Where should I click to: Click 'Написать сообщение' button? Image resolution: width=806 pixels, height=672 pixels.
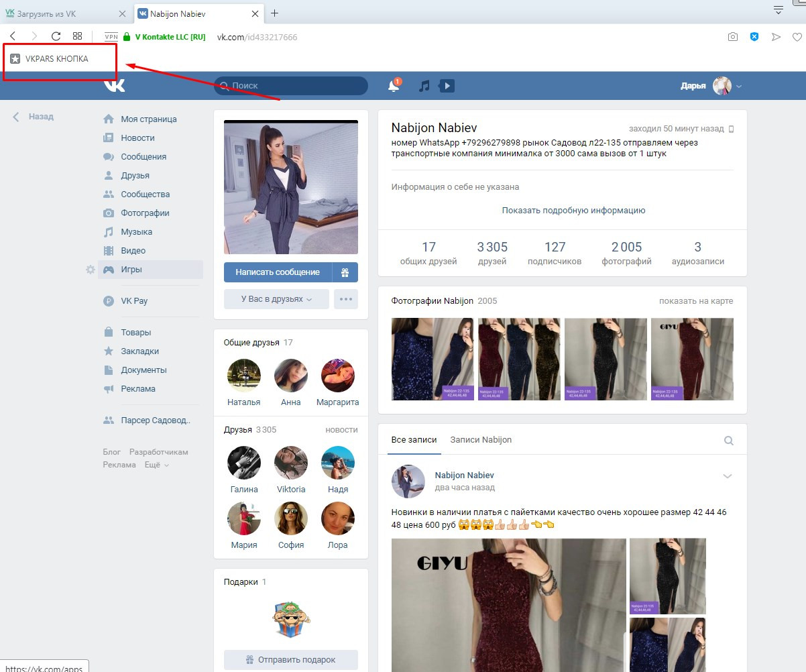[x=277, y=272]
